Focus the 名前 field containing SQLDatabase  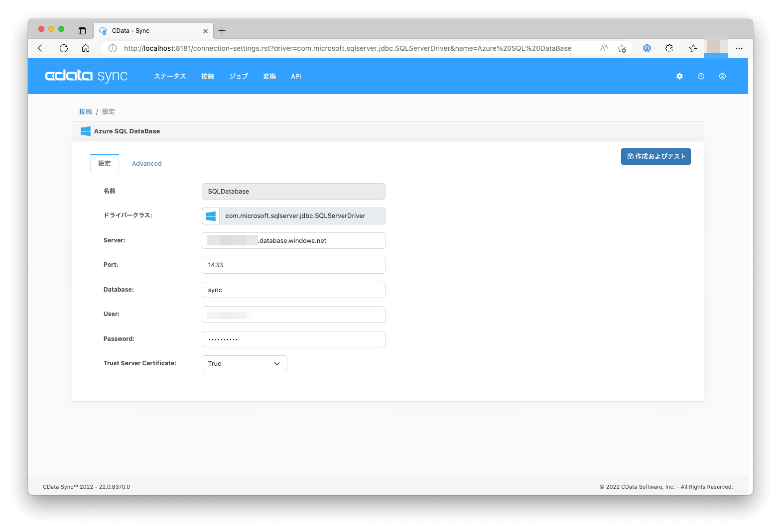[293, 192]
